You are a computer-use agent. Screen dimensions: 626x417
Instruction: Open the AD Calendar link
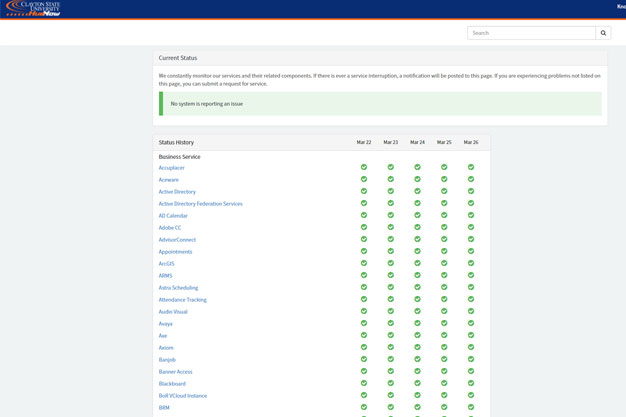(x=173, y=216)
